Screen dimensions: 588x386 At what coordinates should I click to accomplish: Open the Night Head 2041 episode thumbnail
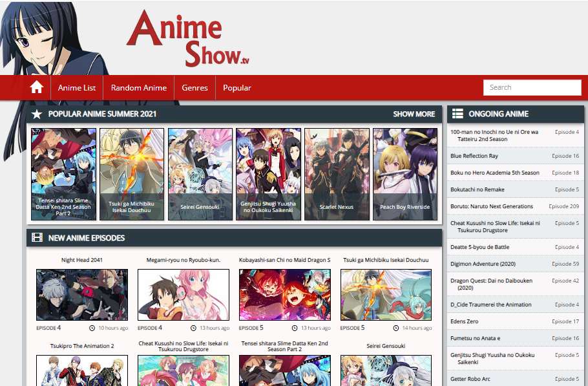pos(82,294)
